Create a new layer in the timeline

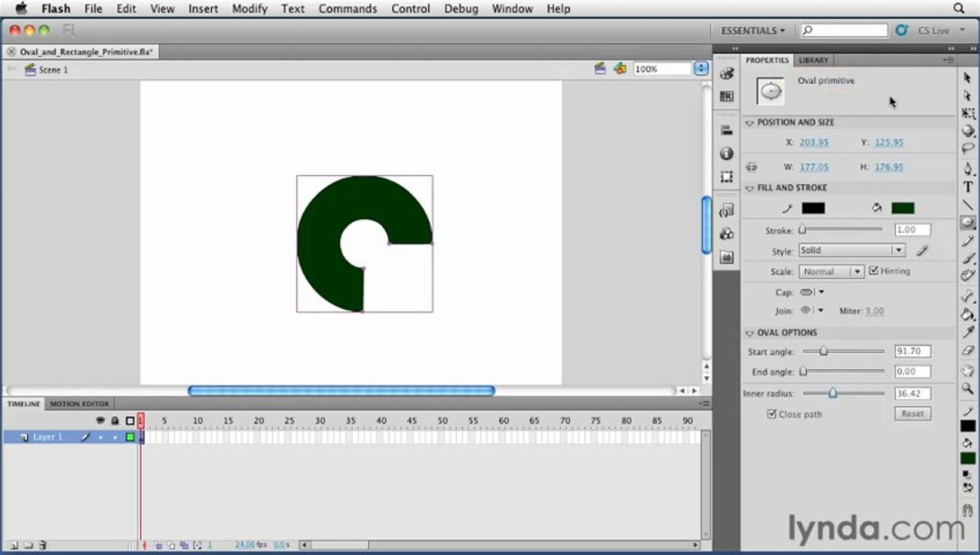click(14, 545)
